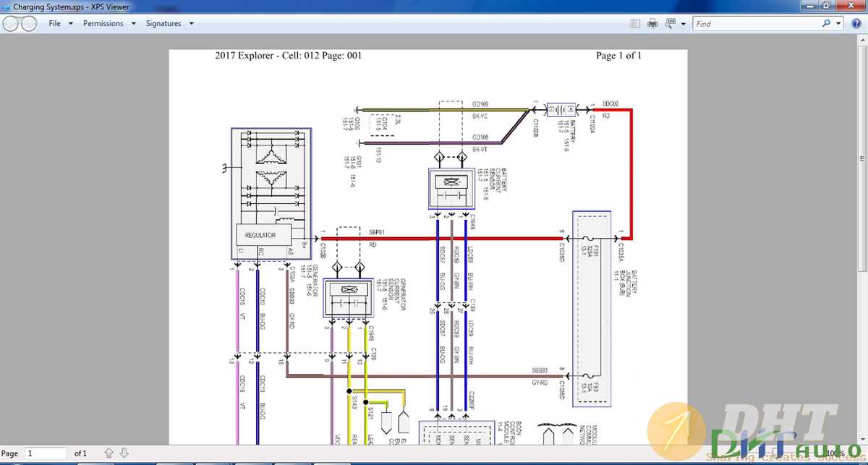Viewport: 868px width, 465px height.
Task: Click the outline pane toggle icon
Action: (635, 24)
